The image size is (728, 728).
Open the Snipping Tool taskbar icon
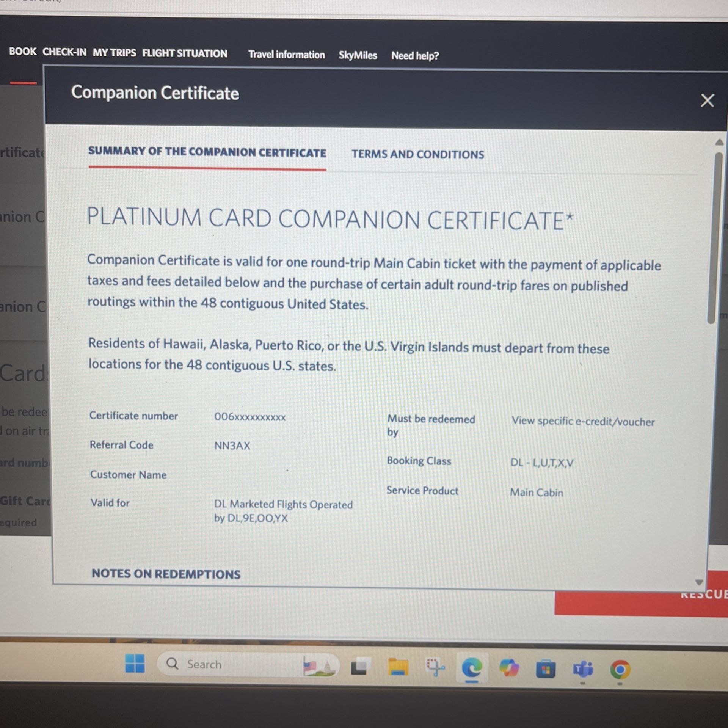tap(435, 667)
